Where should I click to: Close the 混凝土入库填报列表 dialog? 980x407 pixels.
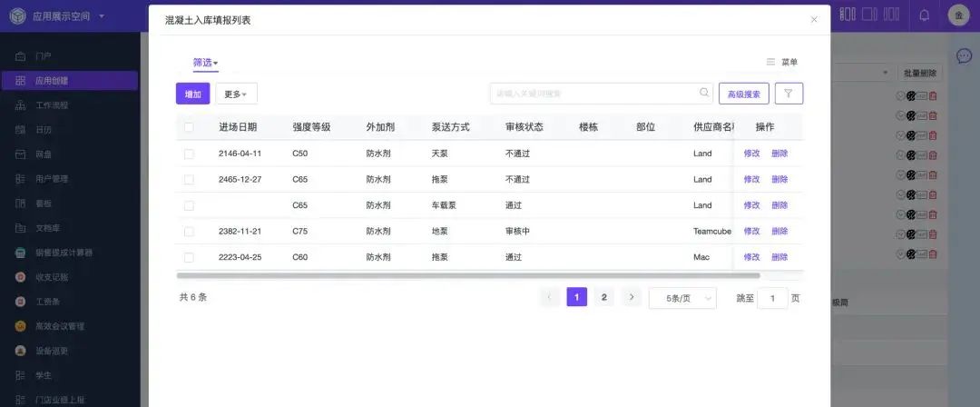(814, 19)
